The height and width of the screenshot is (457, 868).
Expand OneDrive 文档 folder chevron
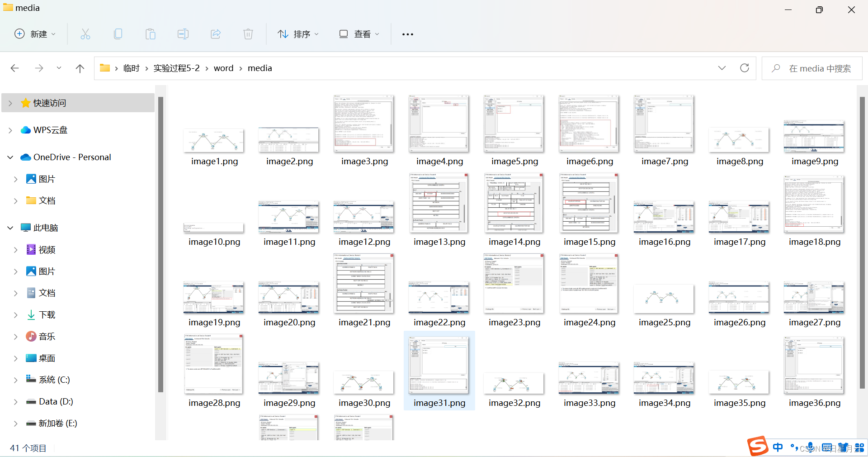click(x=15, y=201)
